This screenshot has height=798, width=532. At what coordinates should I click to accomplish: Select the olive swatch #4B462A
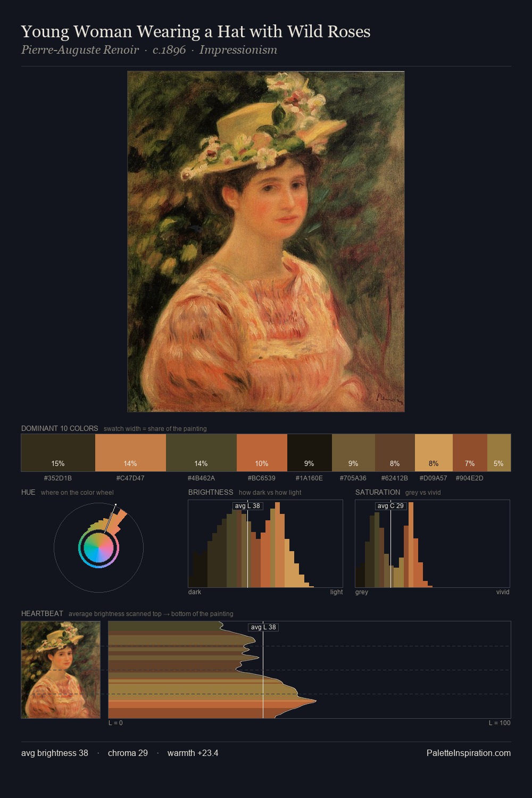click(x=201, y=453)
